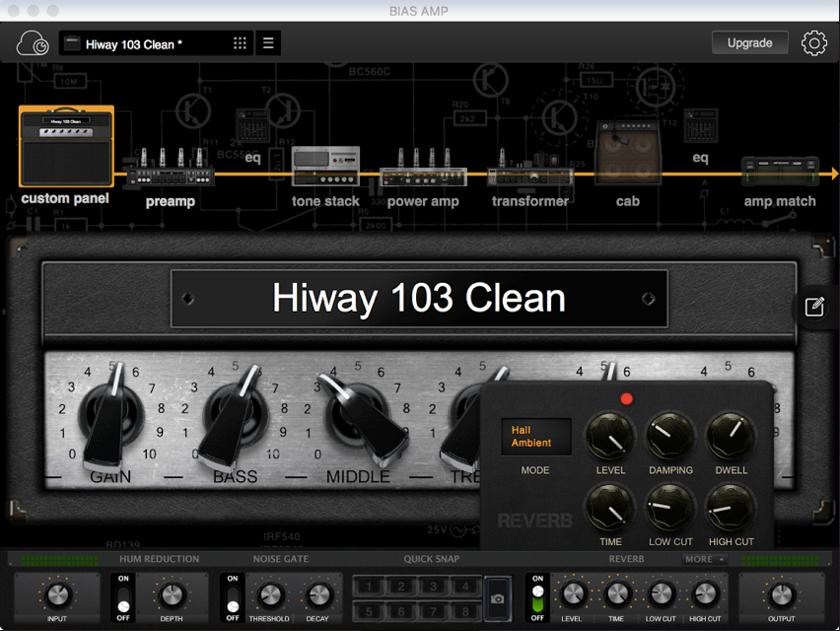Select Quick Snap slot 1
840x631 pixels.
click(370, 587)
